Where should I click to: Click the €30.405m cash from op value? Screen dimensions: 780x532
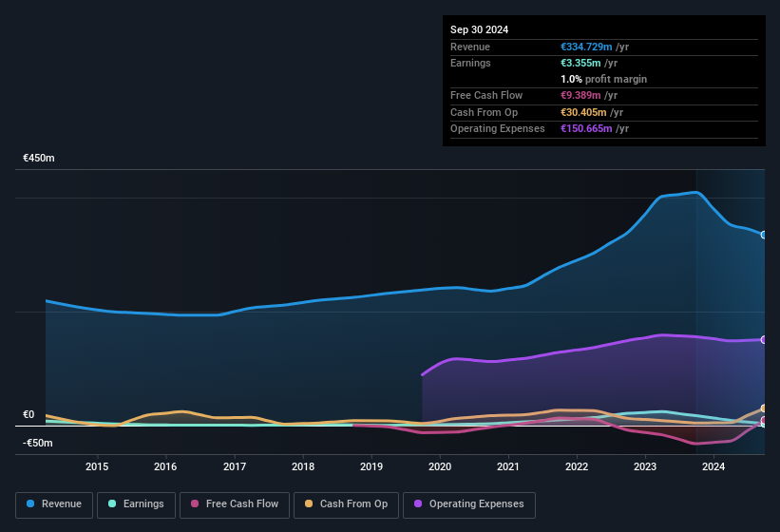[583, 112]
